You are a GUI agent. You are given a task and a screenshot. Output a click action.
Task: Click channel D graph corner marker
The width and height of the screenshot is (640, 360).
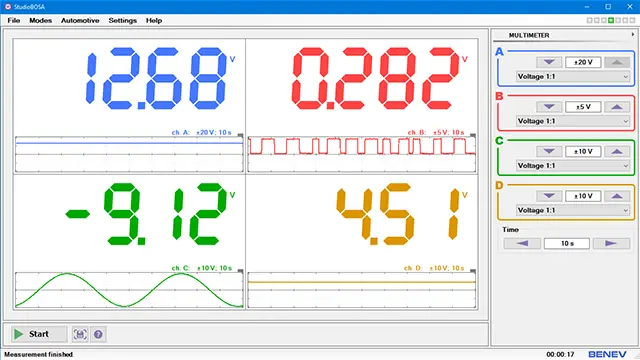coord(473,271)
